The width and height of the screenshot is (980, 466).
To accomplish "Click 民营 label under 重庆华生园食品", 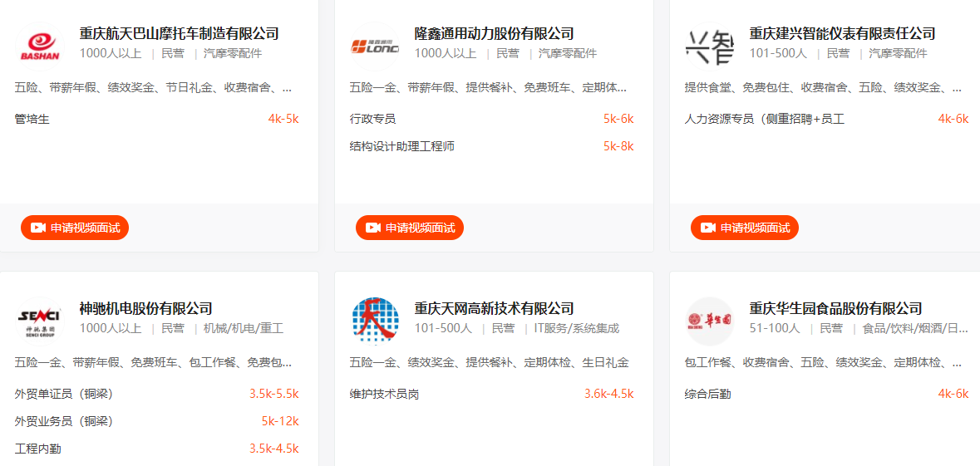I will point(831,328).
